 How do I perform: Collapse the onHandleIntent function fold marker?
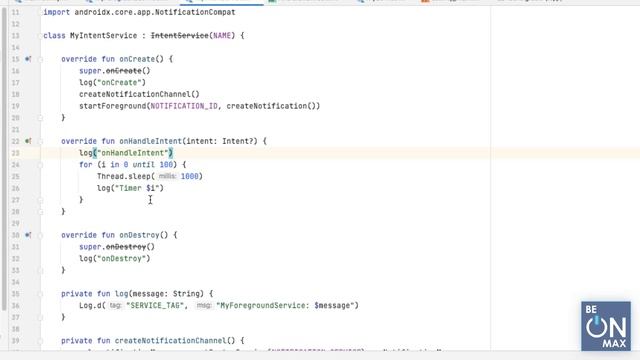coord(40,142)
